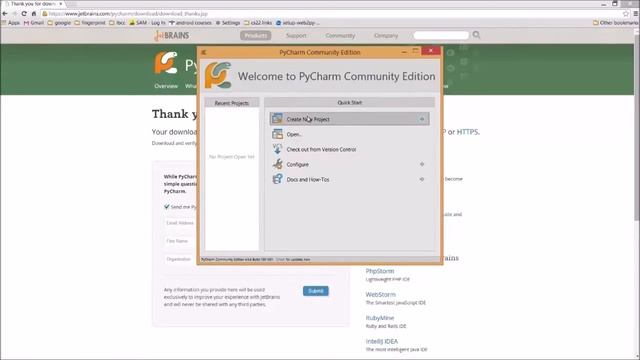Select Create New Project in Quick Start

(x=349, y=119)
